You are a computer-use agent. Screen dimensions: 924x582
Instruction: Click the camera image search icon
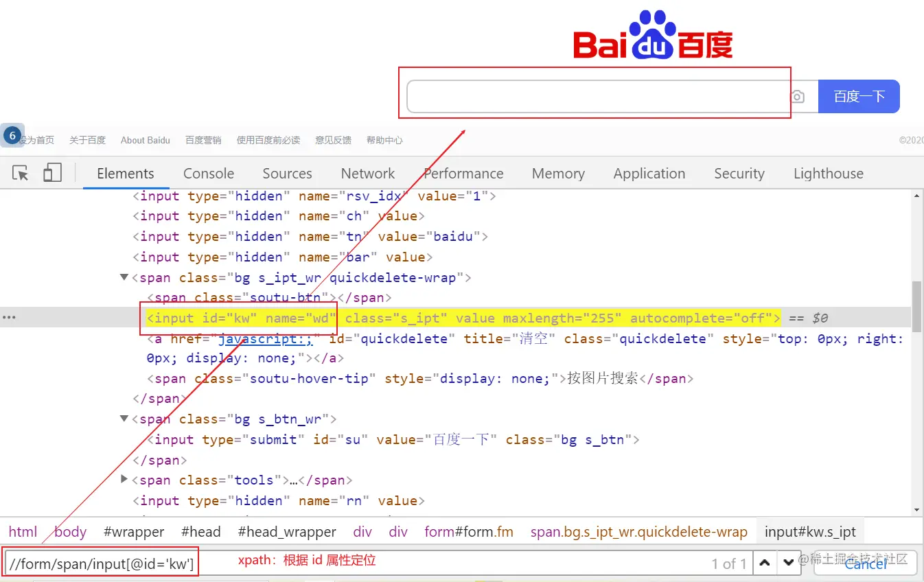click(797, 97)
